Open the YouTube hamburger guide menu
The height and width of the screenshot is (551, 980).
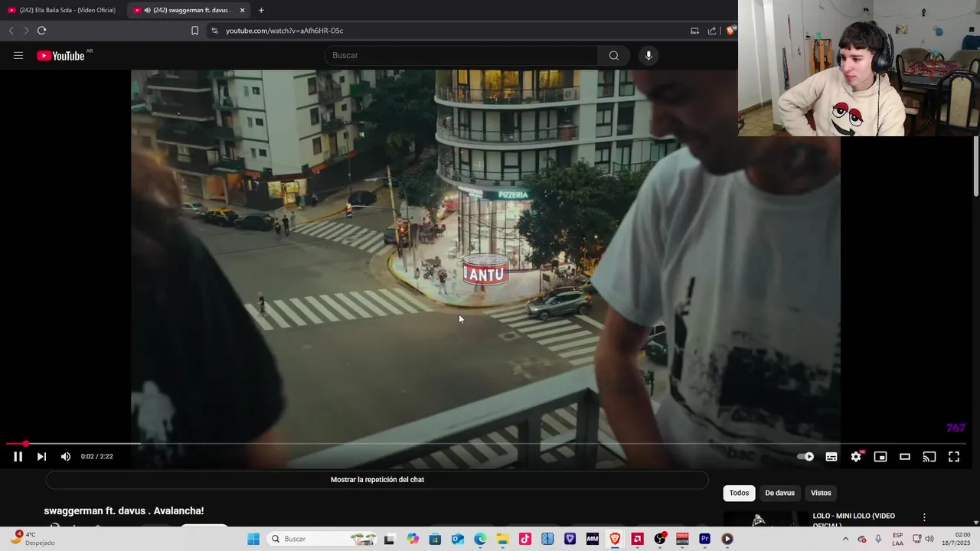point(18,55)
